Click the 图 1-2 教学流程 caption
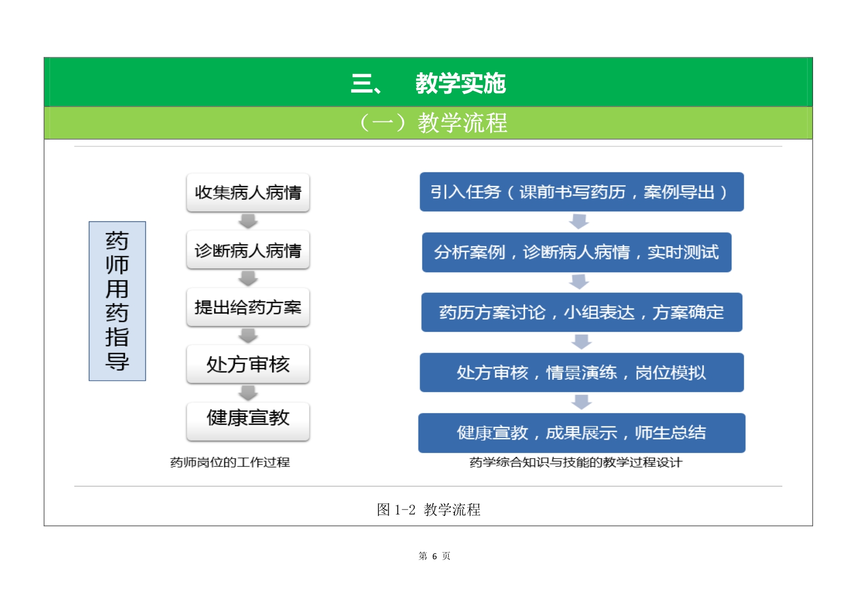The width and height of the screenshot is (868, 614). [x=428, y=510]
